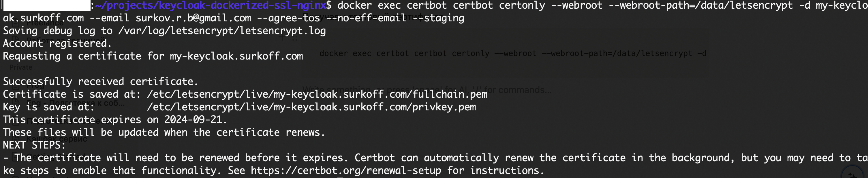Open the certbot.org/renewal-setup link

(346, 170)
